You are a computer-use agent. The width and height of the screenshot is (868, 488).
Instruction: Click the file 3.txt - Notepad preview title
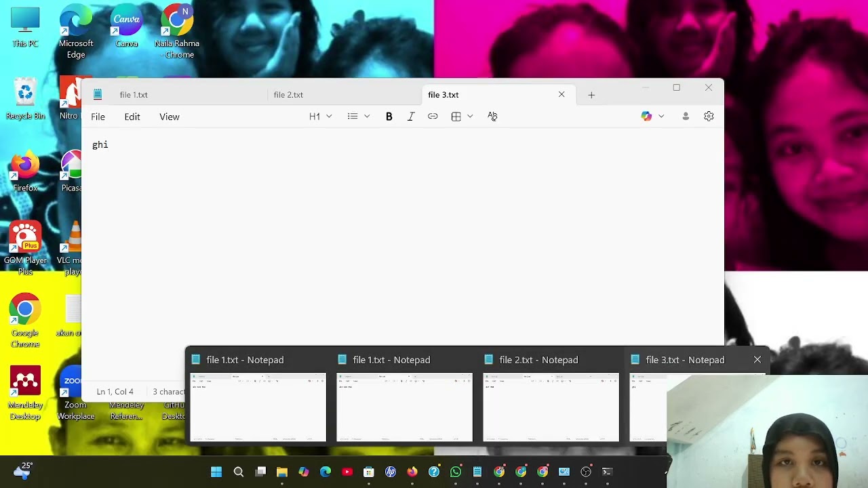(685, 360)
